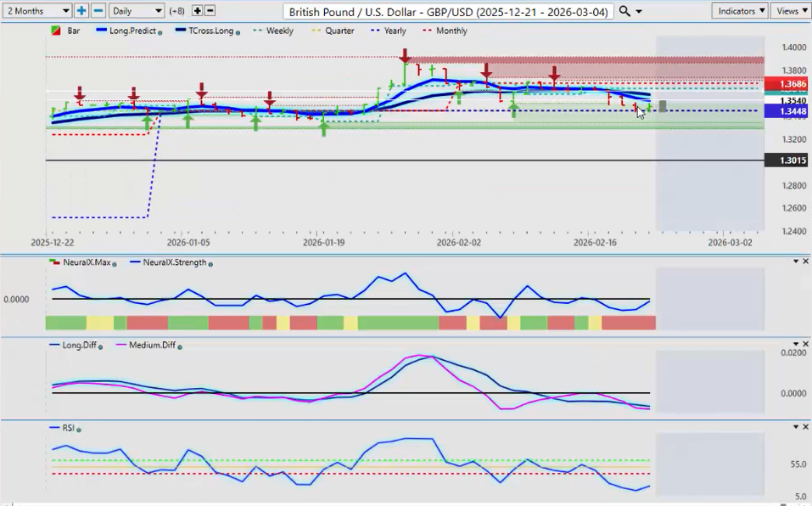This screenshot has width=812, height=506.
Task: Click the blue plus zoom-in button
Action: (x=81, y=11)
